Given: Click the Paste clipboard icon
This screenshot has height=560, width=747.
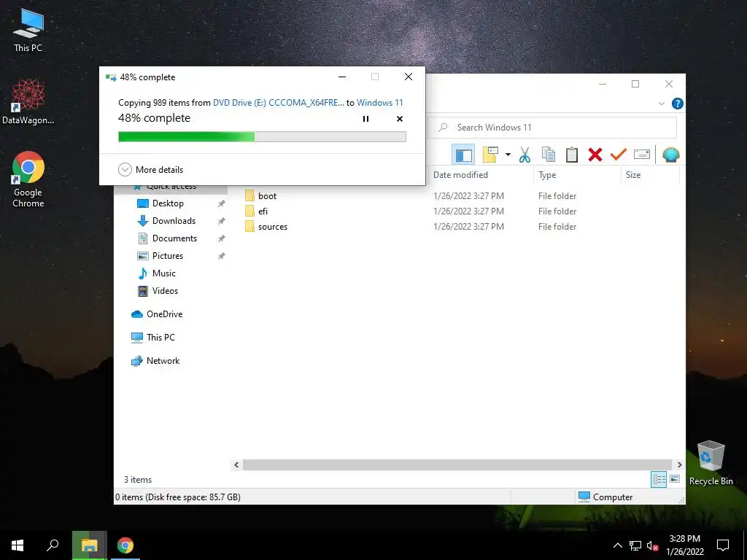Looking at the screenshot, I should point(572,155).
